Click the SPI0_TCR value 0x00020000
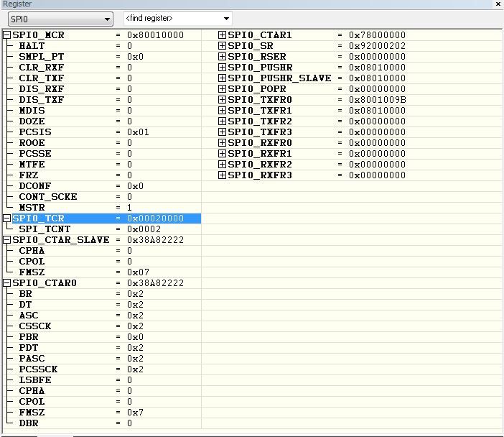The width and height of the screenshot is (504, 437). coord(155,218)
